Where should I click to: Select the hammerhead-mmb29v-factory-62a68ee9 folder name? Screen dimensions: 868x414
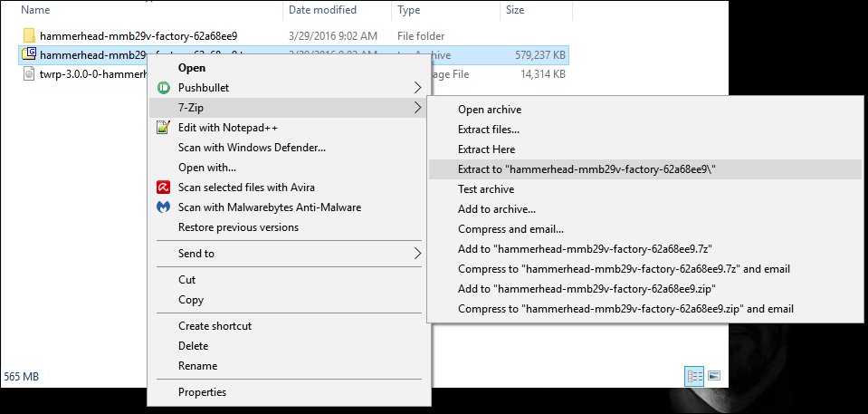(138, 36)
